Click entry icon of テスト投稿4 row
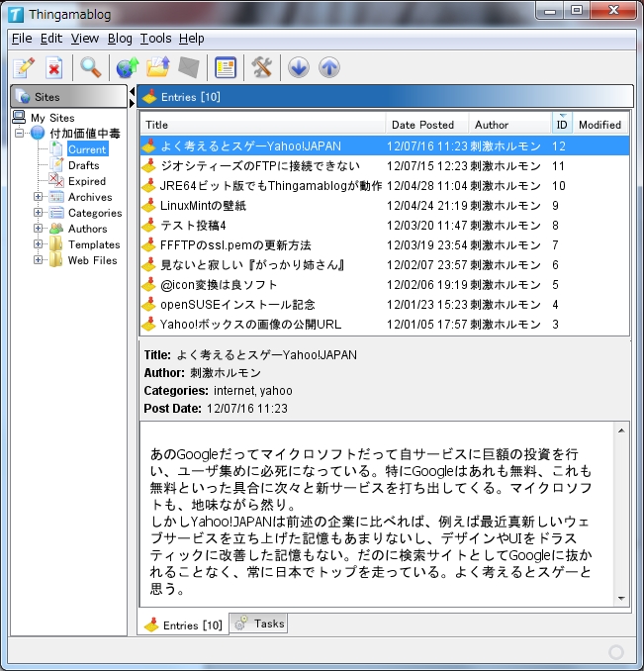This screenshot has width=644, height=671. (x=148, y=225)
